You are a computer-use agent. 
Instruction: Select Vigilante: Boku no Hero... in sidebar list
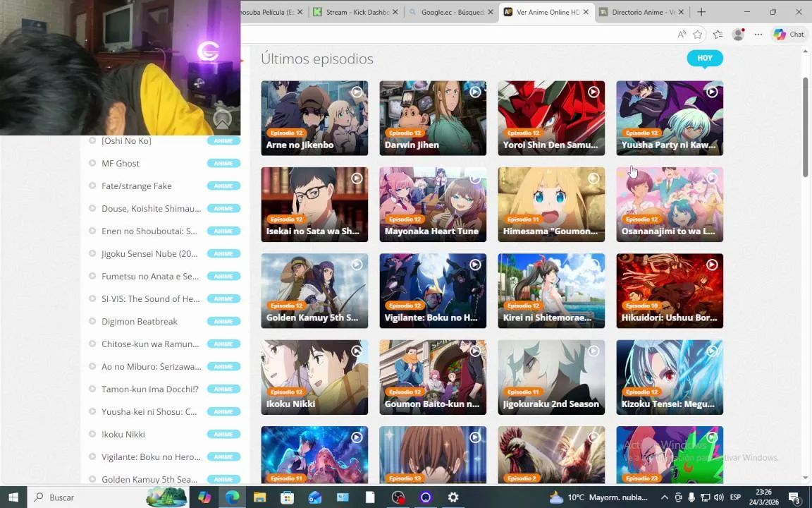pos(152,456)
